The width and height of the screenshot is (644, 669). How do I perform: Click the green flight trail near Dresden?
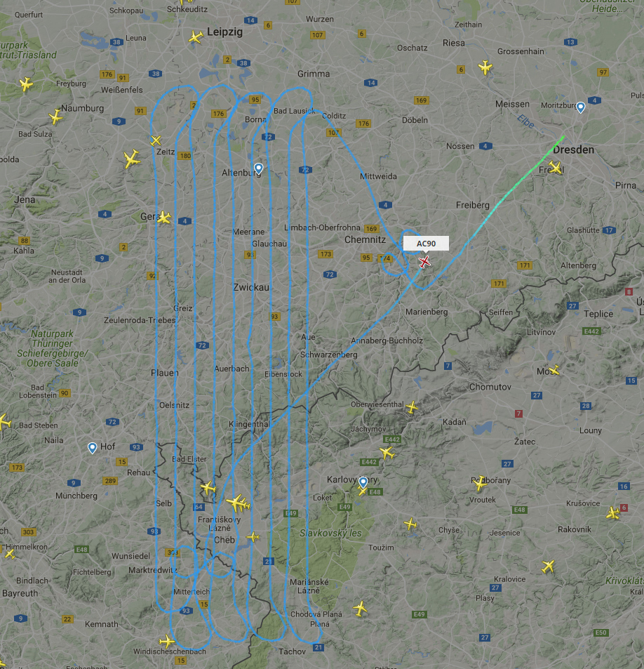click(546, 155)
